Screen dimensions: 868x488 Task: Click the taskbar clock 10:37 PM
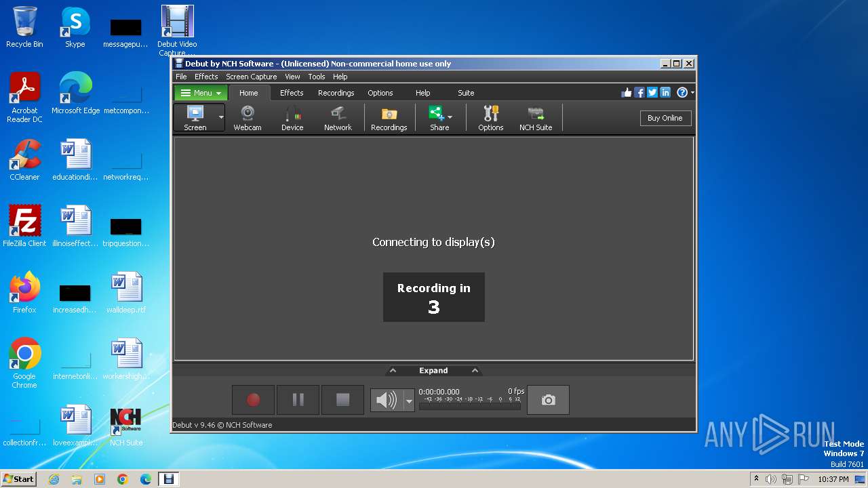833,479
